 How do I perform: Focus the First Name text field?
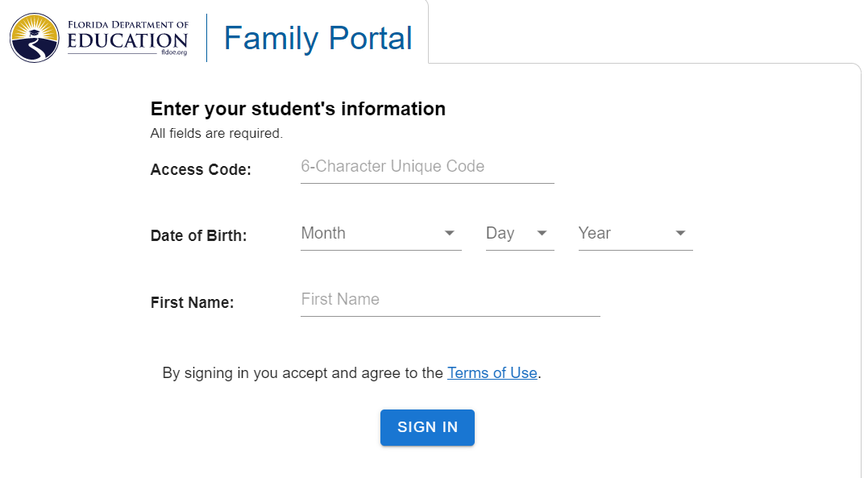tap(450, 300)
